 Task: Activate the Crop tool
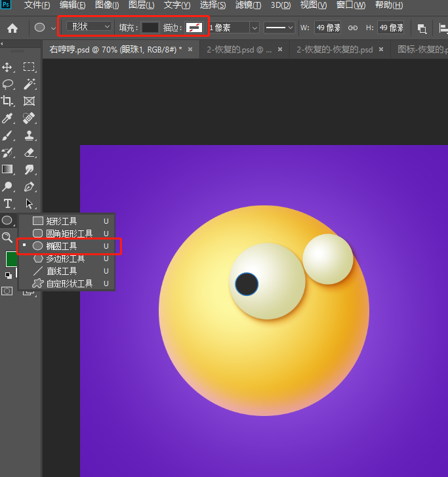(8, 101)
